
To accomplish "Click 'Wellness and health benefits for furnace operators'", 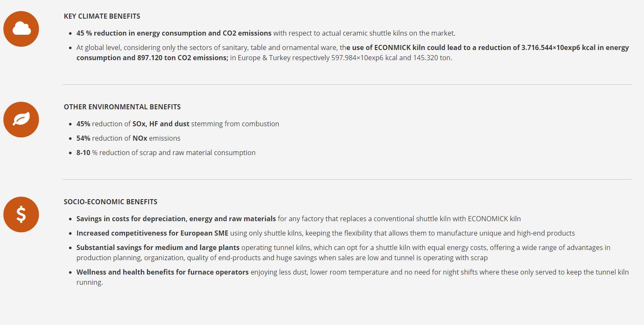I will [162, 272].
